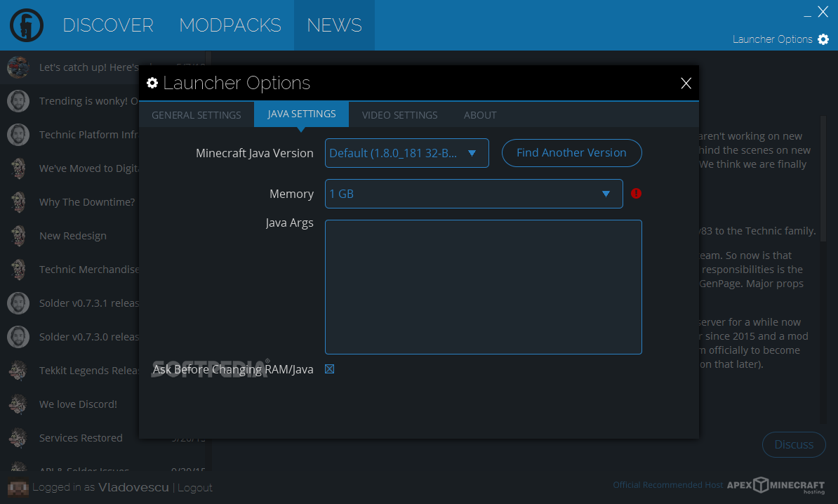Click avatar beside 'Technic Platform Infr'
The width and height of the screenshot is (838, 504).
coord(18,135)
